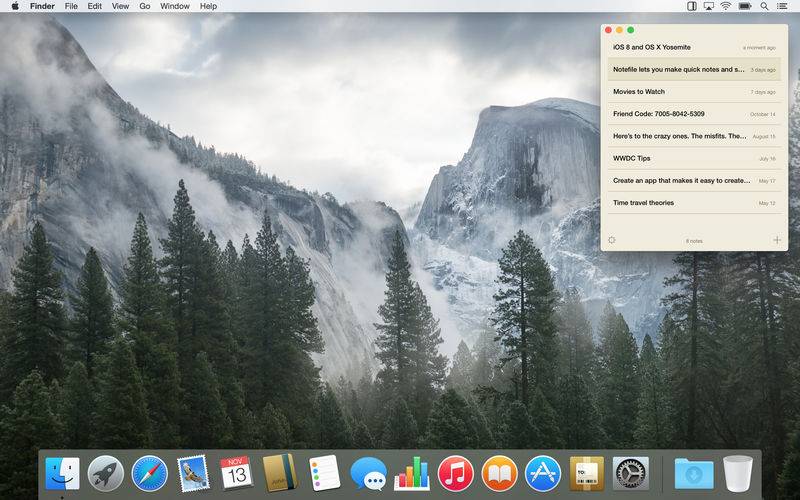This screenshot has height=500, width=800.
Task: Open the Go menu
Action: (145, 6)
